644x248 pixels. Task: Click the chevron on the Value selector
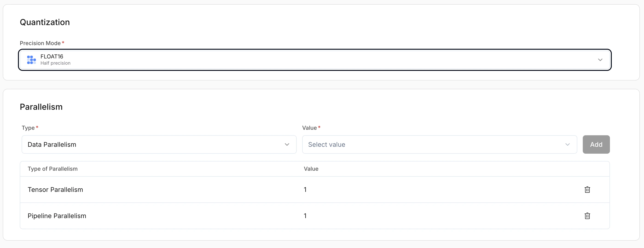click(568, 144)
